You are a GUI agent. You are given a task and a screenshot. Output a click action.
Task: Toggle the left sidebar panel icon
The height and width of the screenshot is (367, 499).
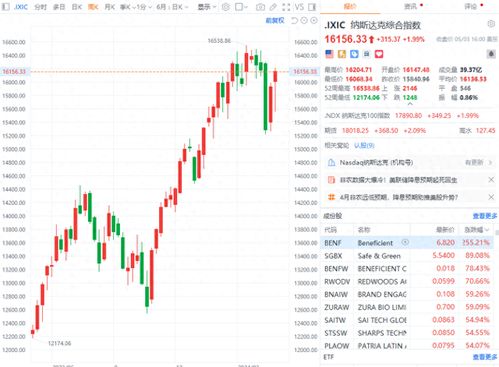[5, 7]
